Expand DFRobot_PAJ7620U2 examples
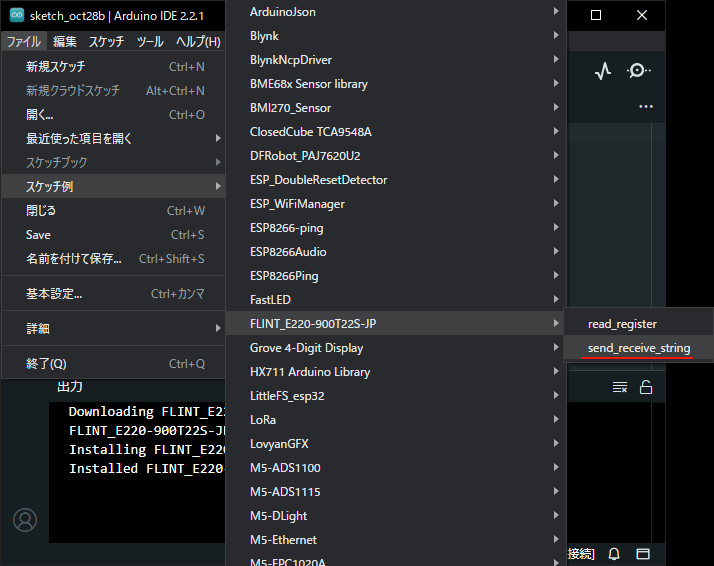714x566 pixels. (x=396, y=156)
